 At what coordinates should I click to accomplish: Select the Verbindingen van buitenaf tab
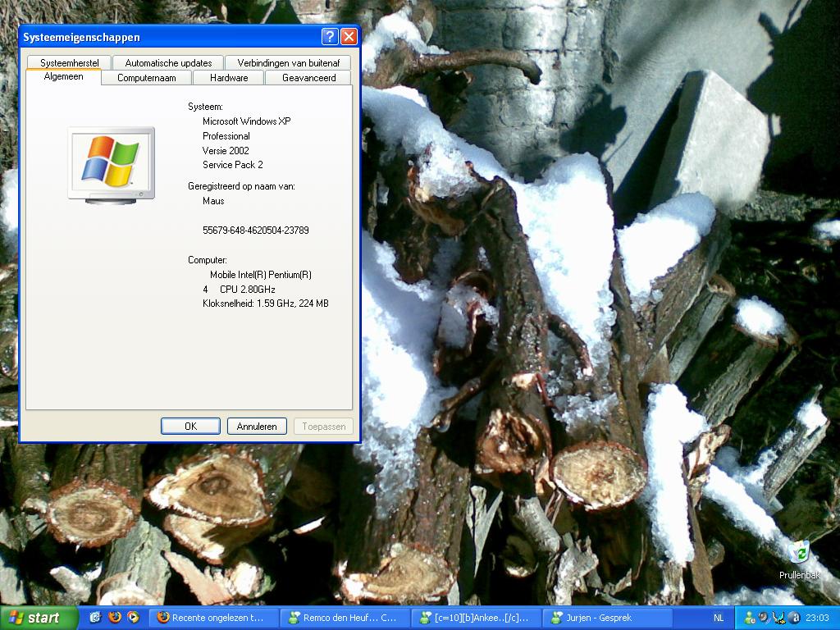click(x=288, y=62)
